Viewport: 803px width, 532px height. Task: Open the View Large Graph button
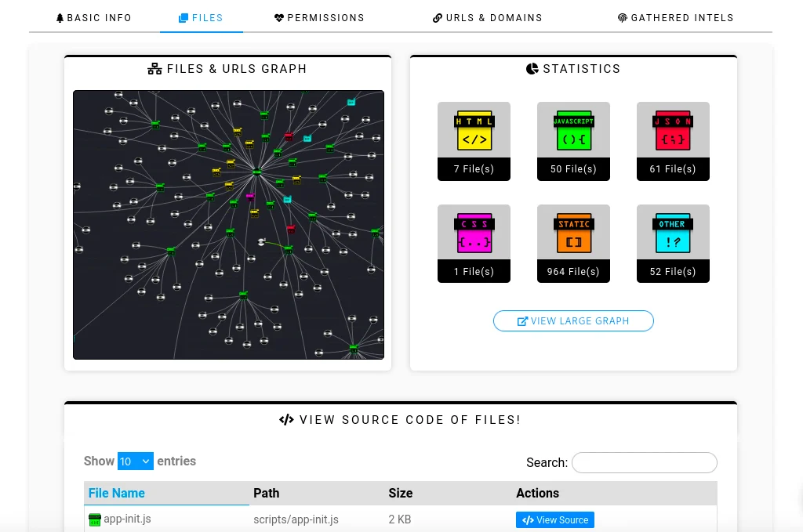coord(573,320)
